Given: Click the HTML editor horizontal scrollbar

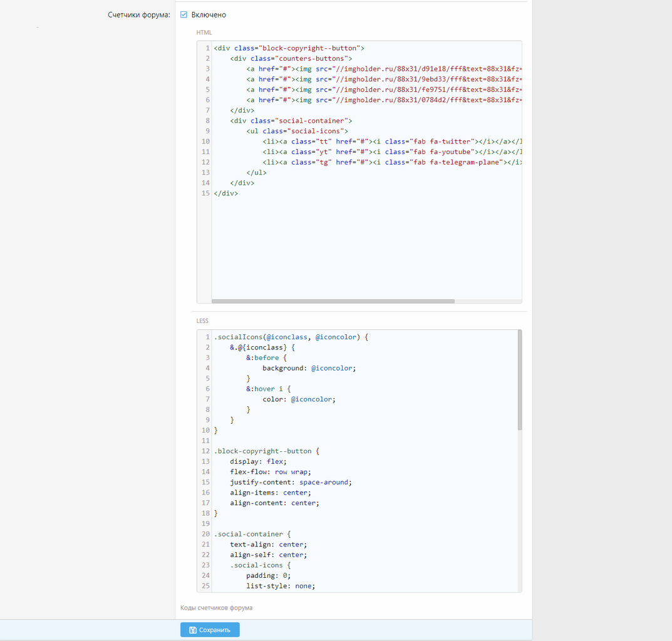Looking at the screenshot, I should coord(332,301).
